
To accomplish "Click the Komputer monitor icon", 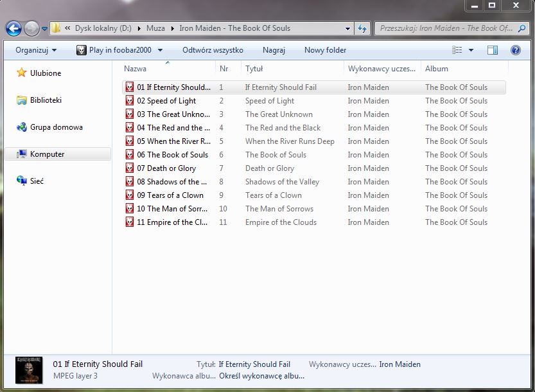I will [21, 154].
